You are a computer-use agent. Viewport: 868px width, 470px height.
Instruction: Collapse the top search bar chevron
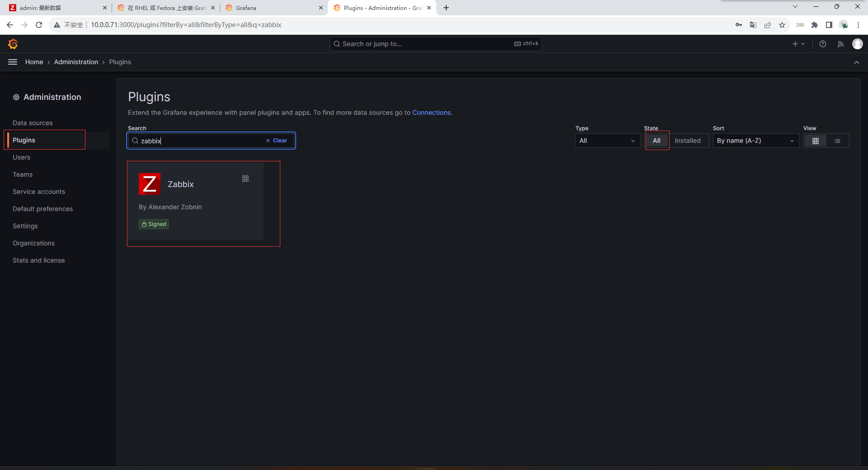tap(857, 62)
